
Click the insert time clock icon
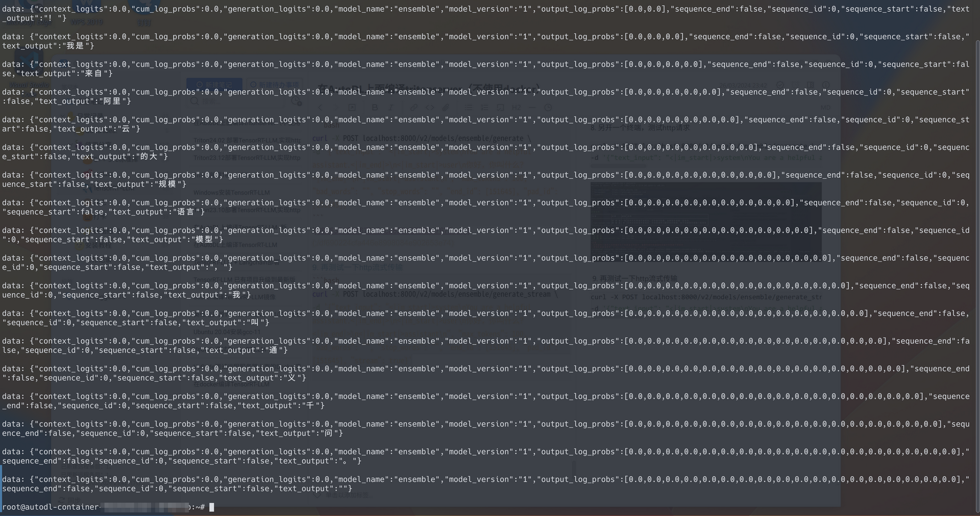coord(548,107)
